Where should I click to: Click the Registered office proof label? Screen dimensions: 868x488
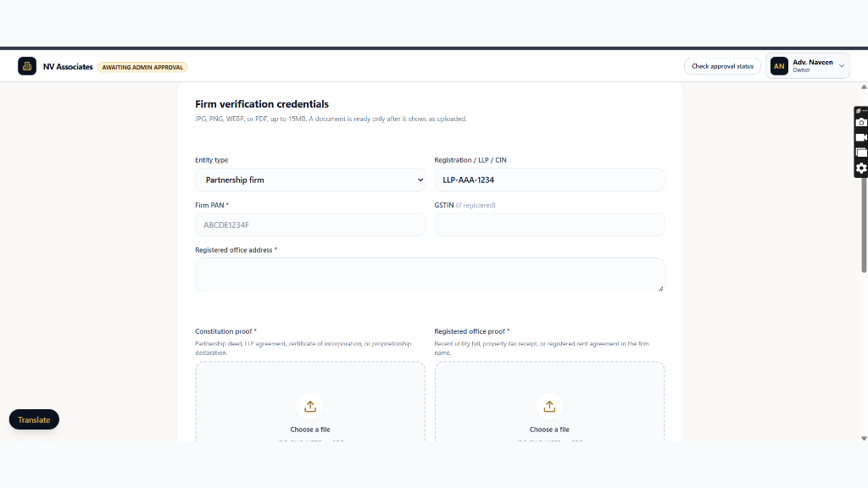click(x=471, y=331)
